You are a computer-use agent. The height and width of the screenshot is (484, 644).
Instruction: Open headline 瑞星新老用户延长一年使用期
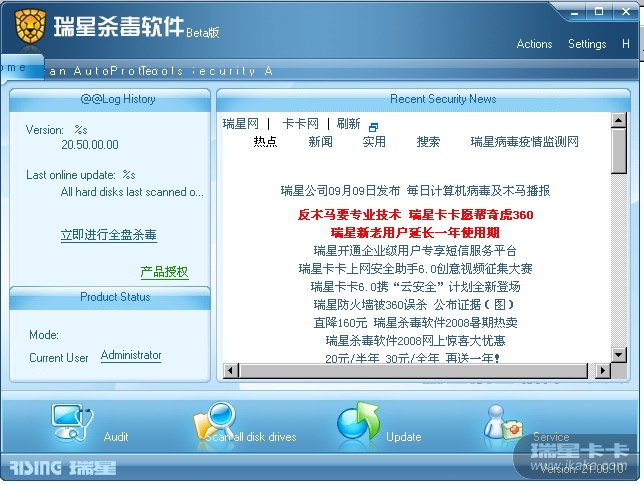point(415,233)
